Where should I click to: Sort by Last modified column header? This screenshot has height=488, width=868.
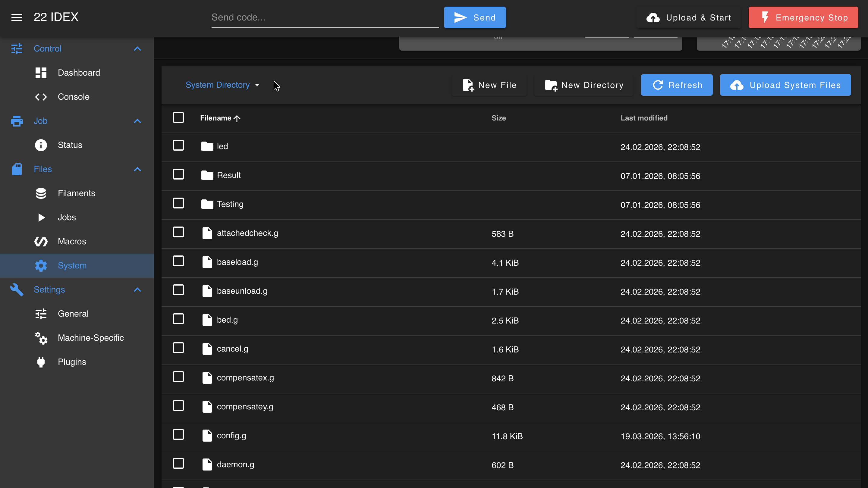tap(644, 118)
